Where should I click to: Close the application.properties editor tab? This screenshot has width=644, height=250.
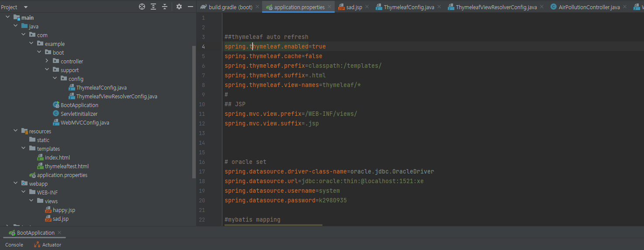[x=329, y=7]
